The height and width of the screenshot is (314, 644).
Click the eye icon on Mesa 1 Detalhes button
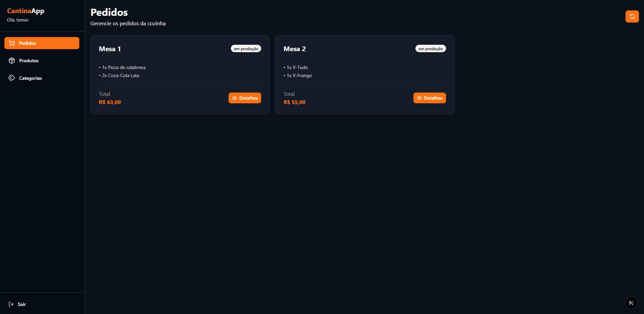pyautogui.click(x=235, y=98)
